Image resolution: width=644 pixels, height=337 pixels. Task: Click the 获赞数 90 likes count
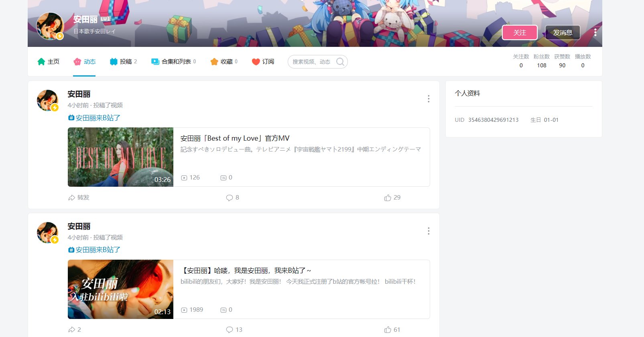tap(562, 61)
